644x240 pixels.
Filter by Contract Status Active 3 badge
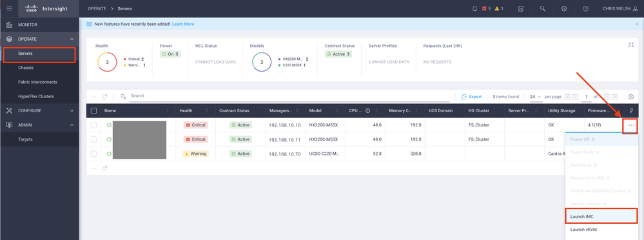point(339,54)
